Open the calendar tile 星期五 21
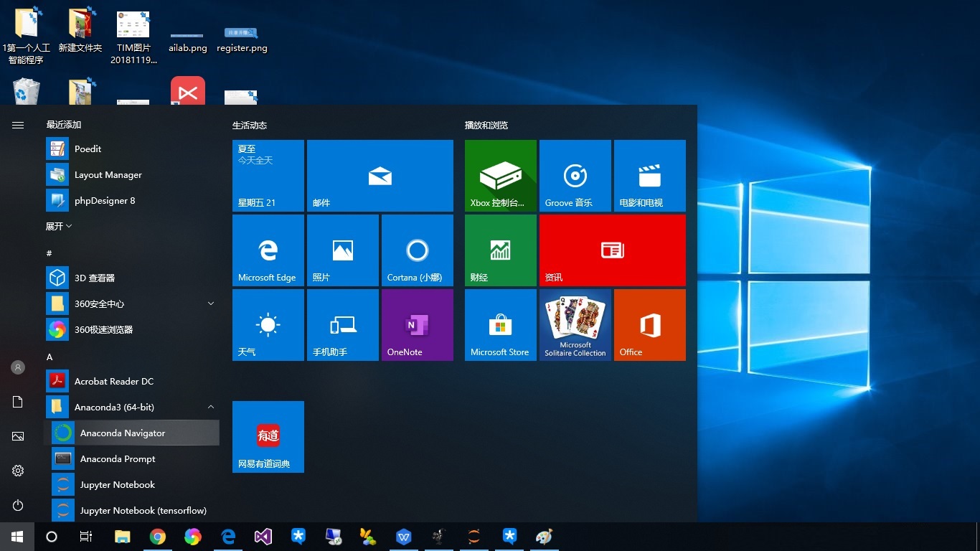Image resolution: width=980 pixels, height=551 pixels. [x=268, y=176]
